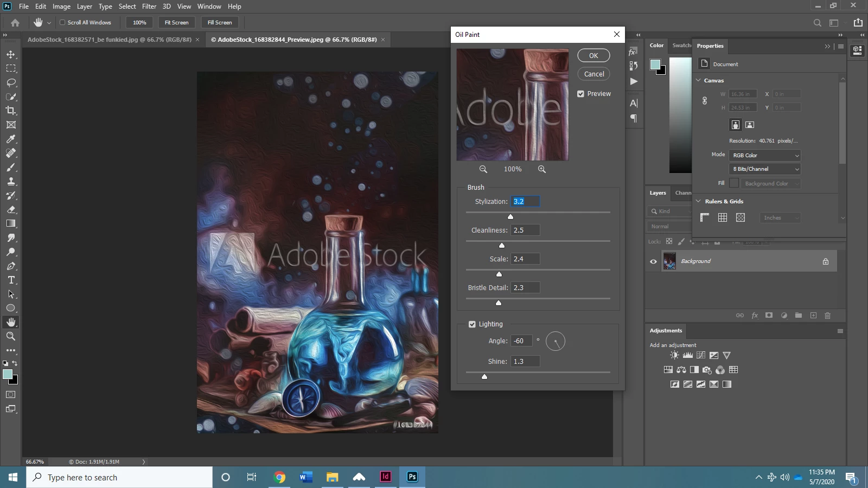Viewport: 868px width, 488px height.
Task: Open the RGB Color mode dropdown
Action: pos(765,156)
